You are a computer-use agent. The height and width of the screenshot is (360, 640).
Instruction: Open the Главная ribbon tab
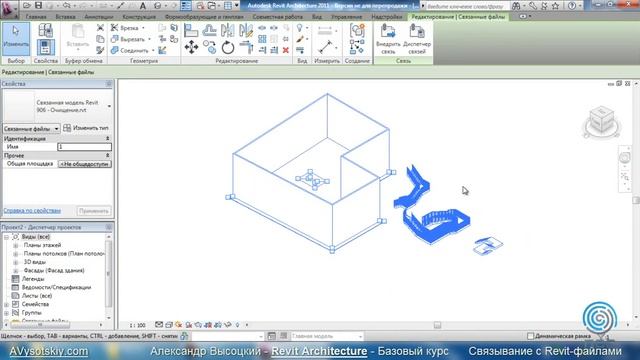[x=36, y=17]
